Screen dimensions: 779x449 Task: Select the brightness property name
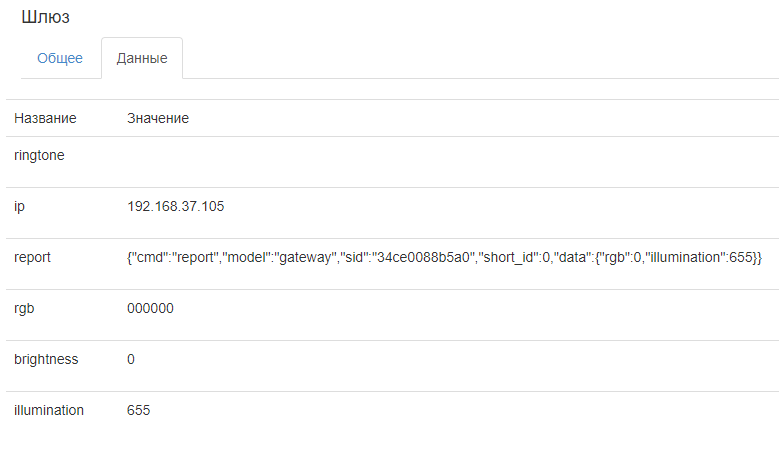coord(46,359)
